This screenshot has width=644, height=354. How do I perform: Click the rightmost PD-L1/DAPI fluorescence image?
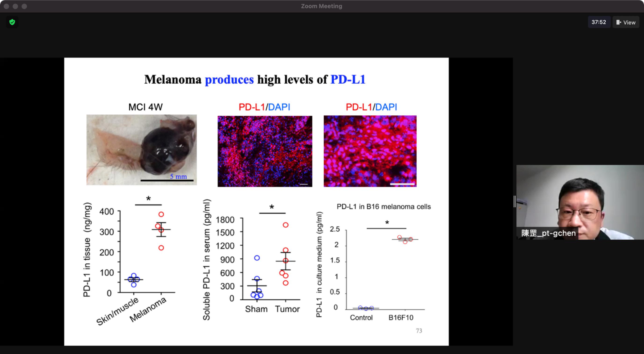point(370,151)
